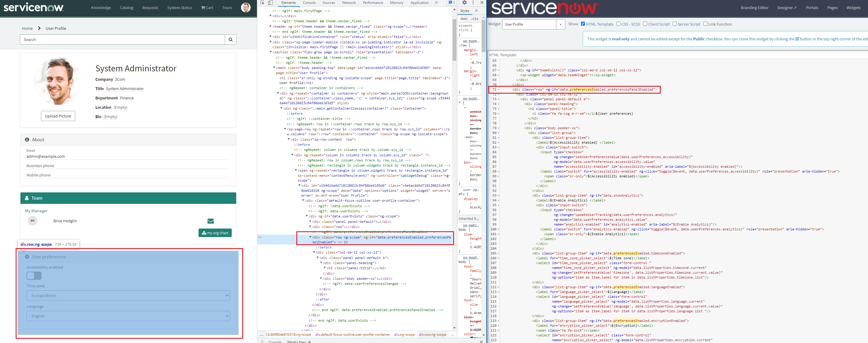868x343 pixels.
Task: Uncheck the HTML Template checkbox
Action: pos(583,24)
